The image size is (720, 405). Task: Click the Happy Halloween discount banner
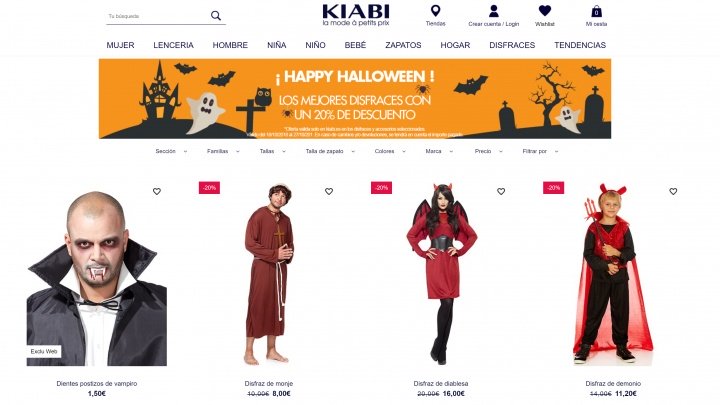point(354,98)
